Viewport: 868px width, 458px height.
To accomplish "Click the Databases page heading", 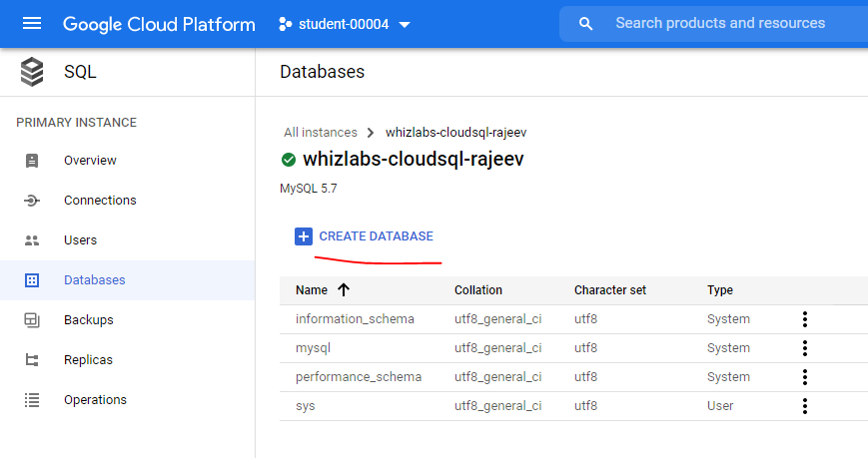I will pos(323,72).
